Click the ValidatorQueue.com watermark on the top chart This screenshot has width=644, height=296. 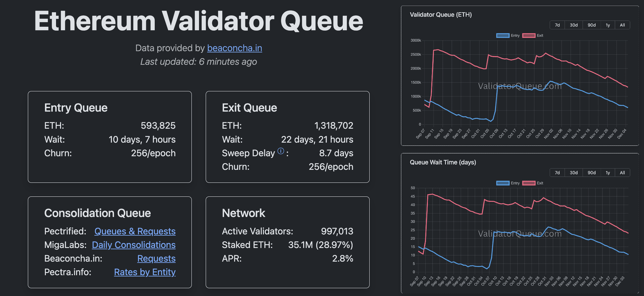pos(521,86)
